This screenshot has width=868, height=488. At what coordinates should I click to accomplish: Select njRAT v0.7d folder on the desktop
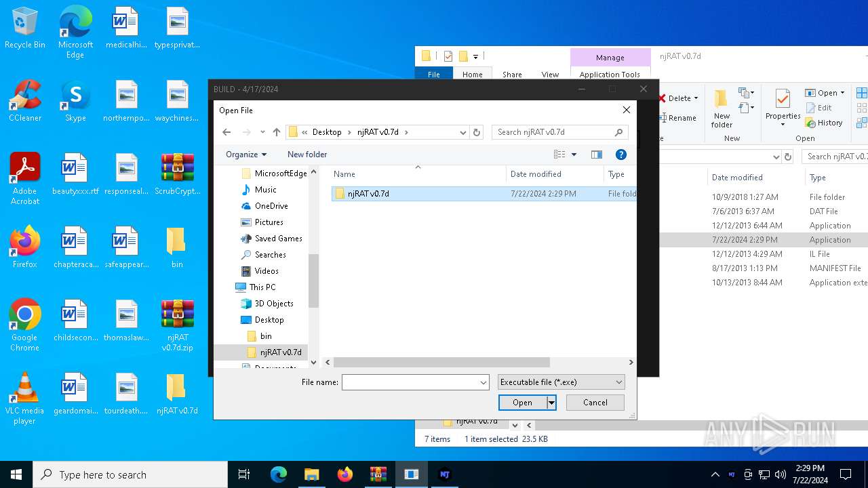click(x=177, y=394)
